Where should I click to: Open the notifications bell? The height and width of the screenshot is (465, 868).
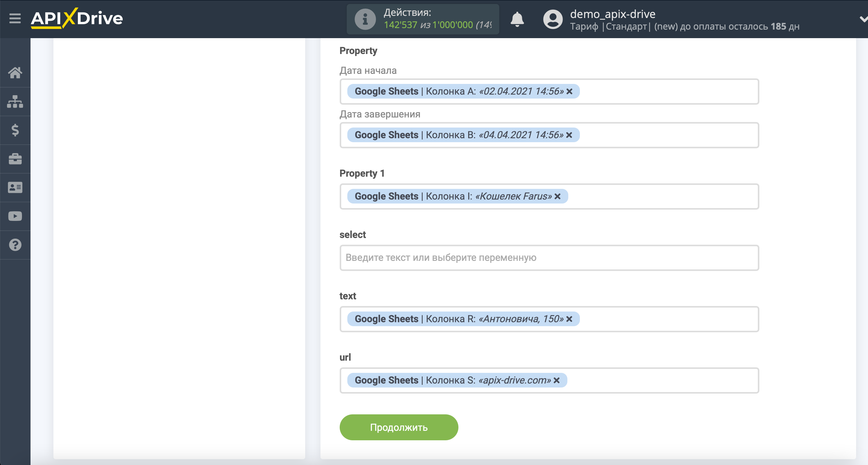pyautogui.click(x=517, y=19)
